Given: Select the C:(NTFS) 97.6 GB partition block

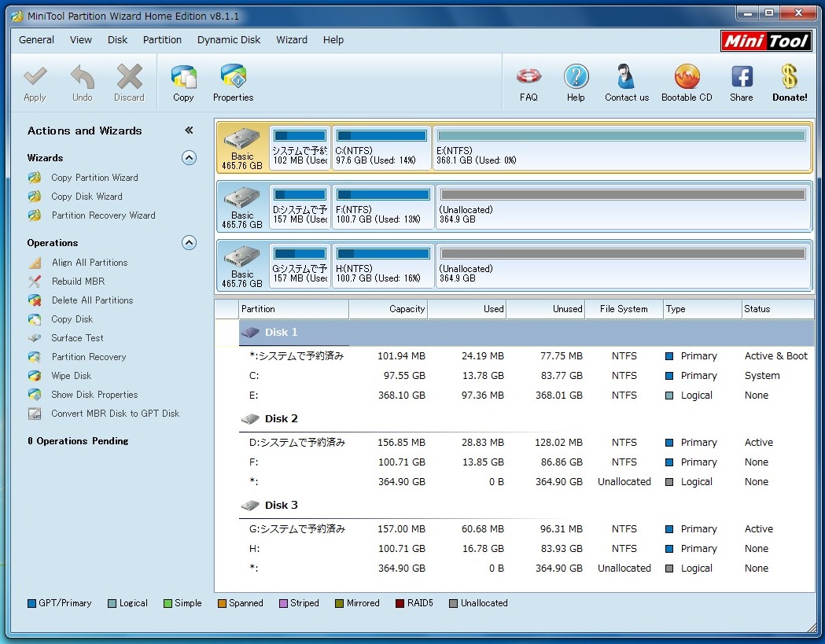Looking at the screenshot, I should pyautogui.click(x=381, y=148).
